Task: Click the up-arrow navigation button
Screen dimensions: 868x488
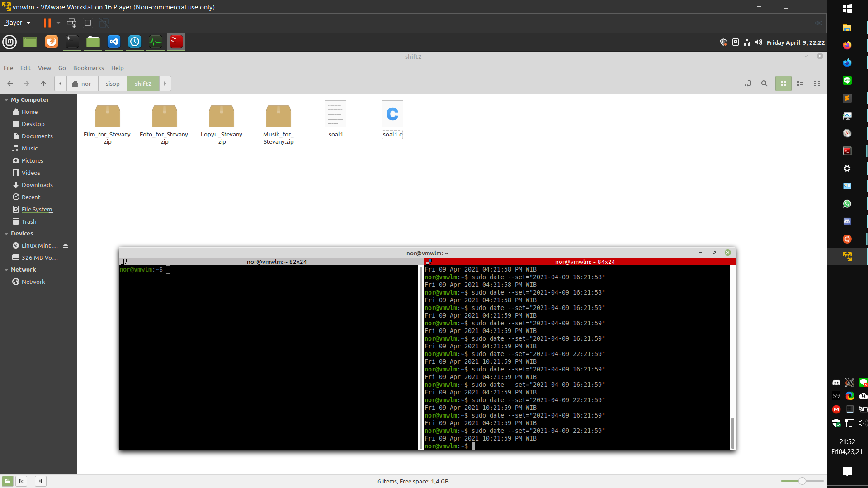Action: pos(43,84)
